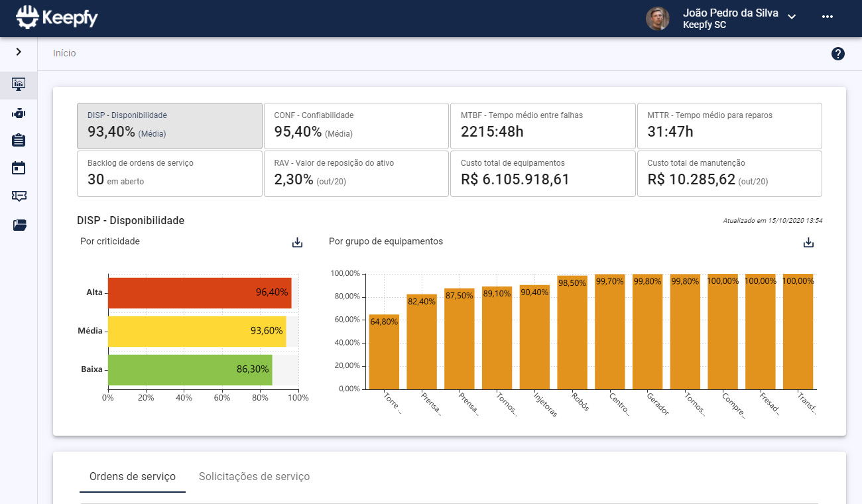Open the dashboard monitor icon in sidebar
Image resolution: width=862 pixels, height=504 pixels.
[19, 85]
